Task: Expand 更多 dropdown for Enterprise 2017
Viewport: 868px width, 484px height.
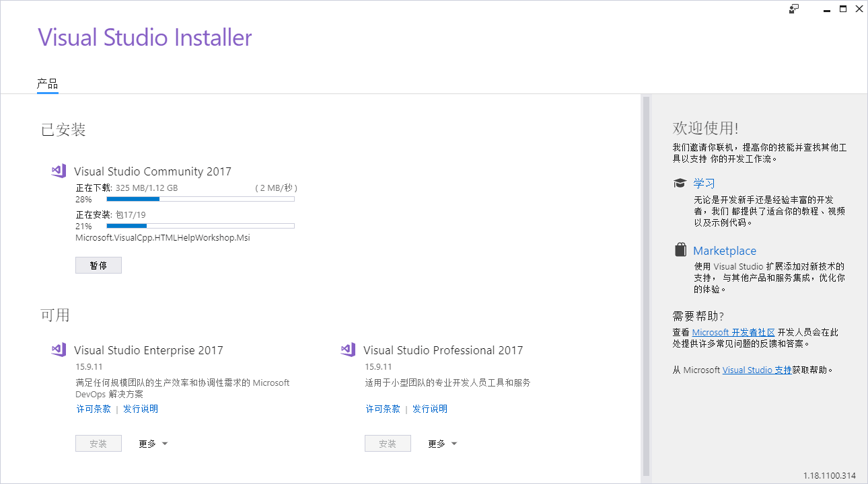Action: coord(153,444)
